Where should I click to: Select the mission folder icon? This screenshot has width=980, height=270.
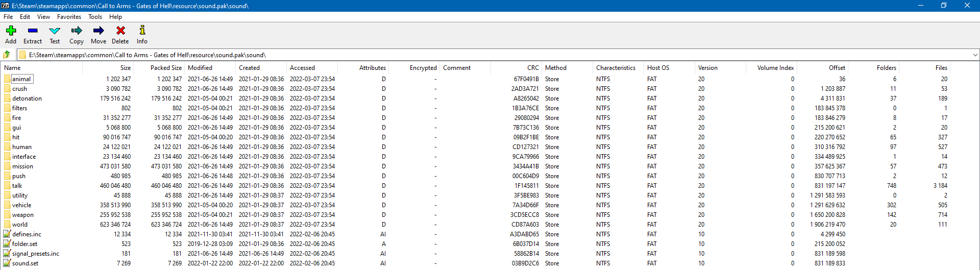pyautogui.click(x=7, y=166)
